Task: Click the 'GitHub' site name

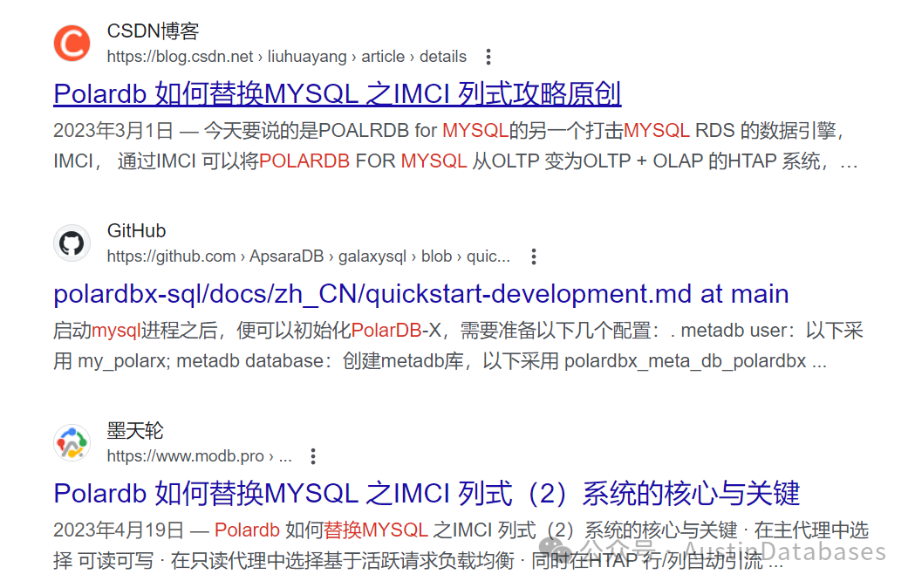Action: coord(137,230)
